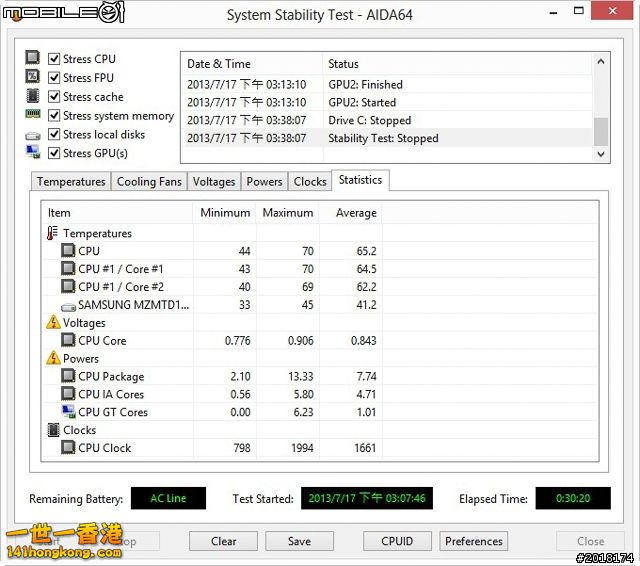Click the AC Line battery display
640x566 pixels.
tap(168, 498)
